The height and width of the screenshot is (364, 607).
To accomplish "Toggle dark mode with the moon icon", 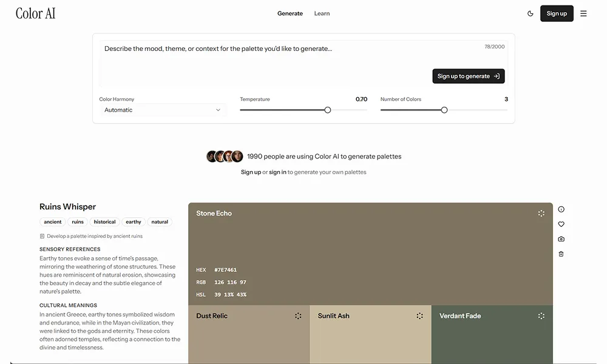I will pyautogui.click(x=531, y=13).
